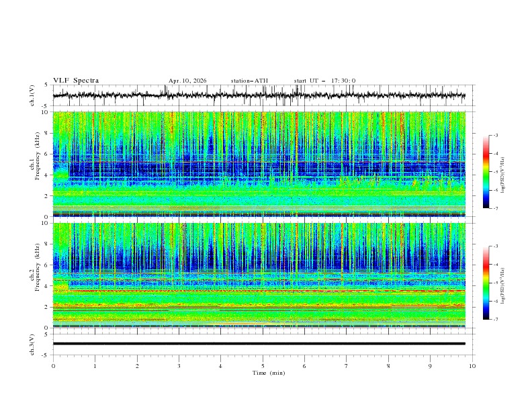Image resolution: width=532 pixels, height=411 pixels.
Task: Click time axis tick label "1"
Action: [95, 366]
